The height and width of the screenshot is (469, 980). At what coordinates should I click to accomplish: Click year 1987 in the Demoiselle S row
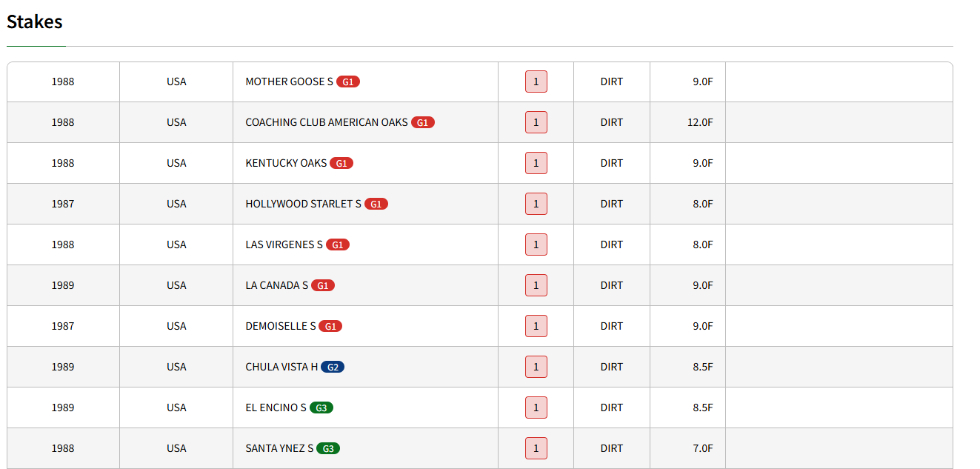[63, 326]
